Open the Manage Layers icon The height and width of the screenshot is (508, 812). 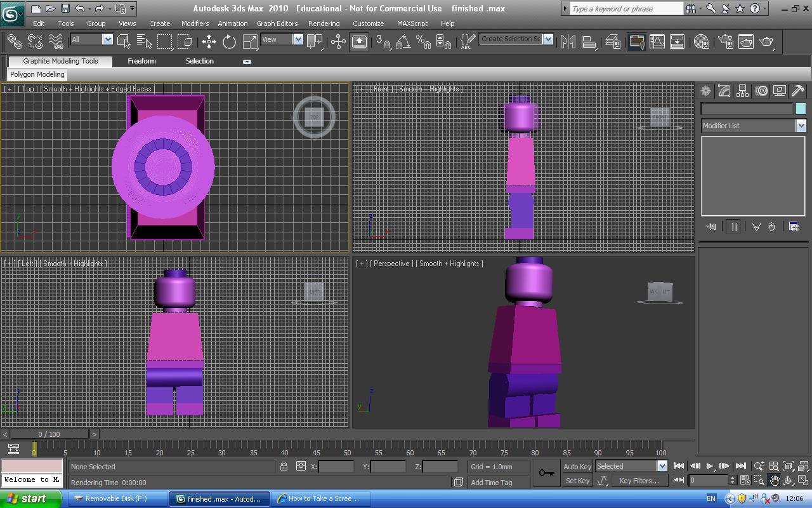(x=612, y=42)
